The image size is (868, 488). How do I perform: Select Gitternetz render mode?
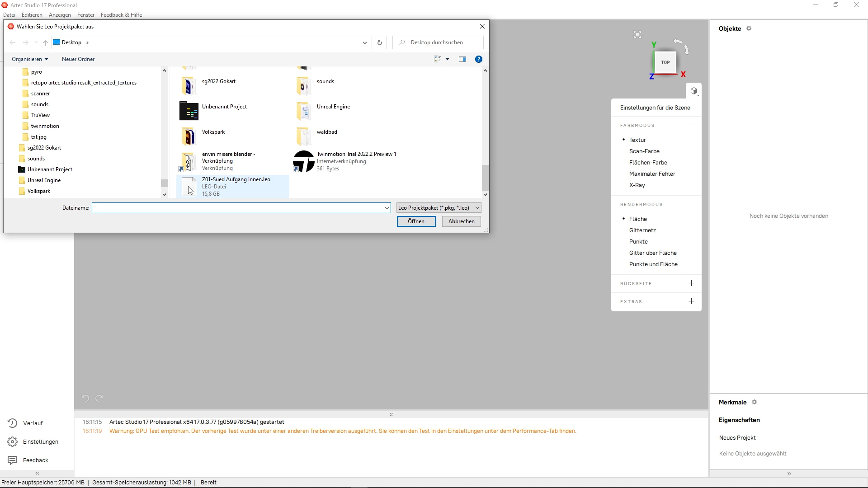pos(642,230)
